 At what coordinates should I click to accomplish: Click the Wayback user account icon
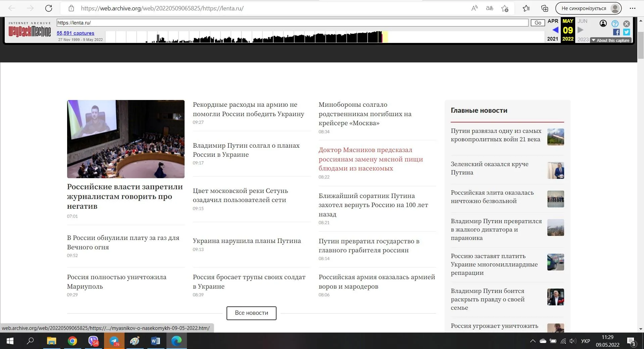pyautogui.click(x=603, y=23)
